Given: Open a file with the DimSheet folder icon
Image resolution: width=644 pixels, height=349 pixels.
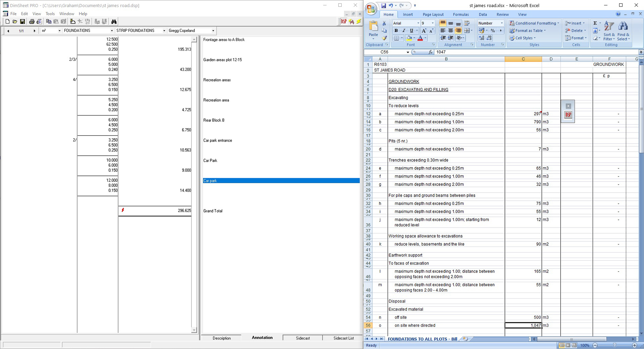Looking at the screenshot, I should click(x=15, y=21).
